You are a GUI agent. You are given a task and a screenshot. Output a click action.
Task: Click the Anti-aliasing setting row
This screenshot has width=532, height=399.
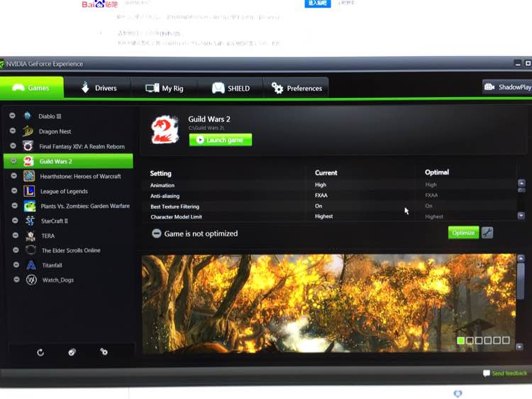click(x=329, y=195)
